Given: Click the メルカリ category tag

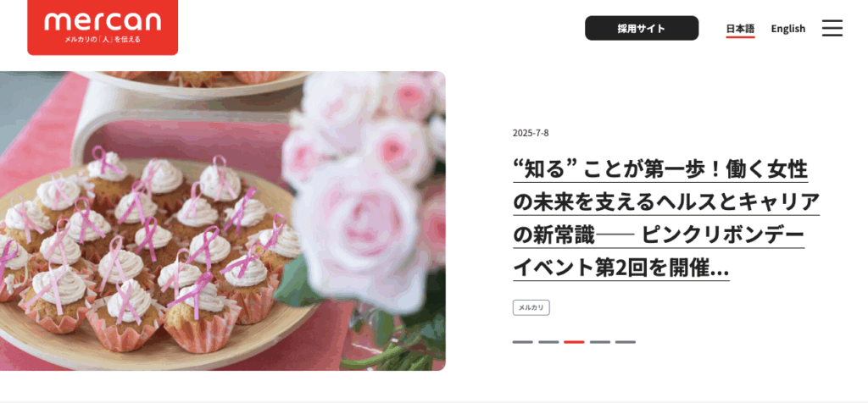Looking at the screenshot, I should click(531, 307).
